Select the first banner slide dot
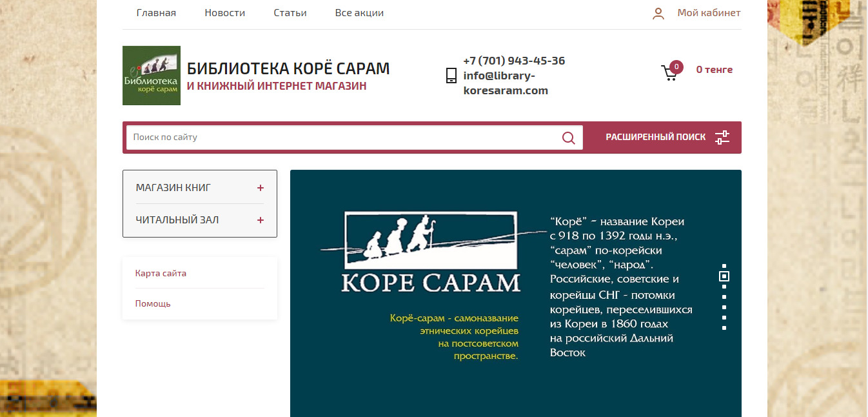 coord(724,266)
